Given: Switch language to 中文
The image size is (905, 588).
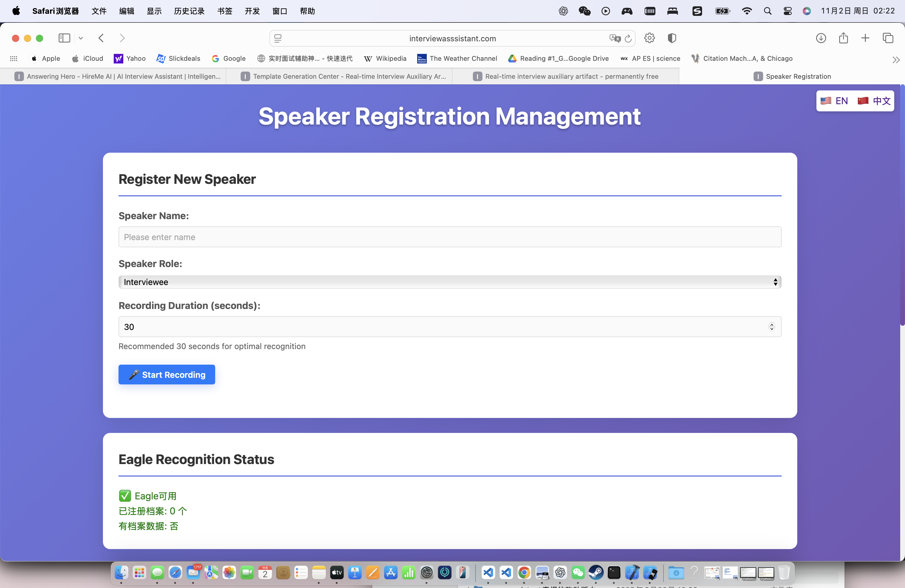Looking at the screenshot, I should (x=874, y=101).
